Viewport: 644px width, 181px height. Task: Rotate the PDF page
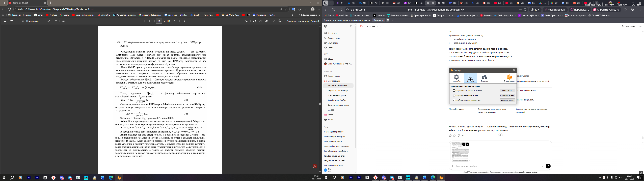(176, 21)
